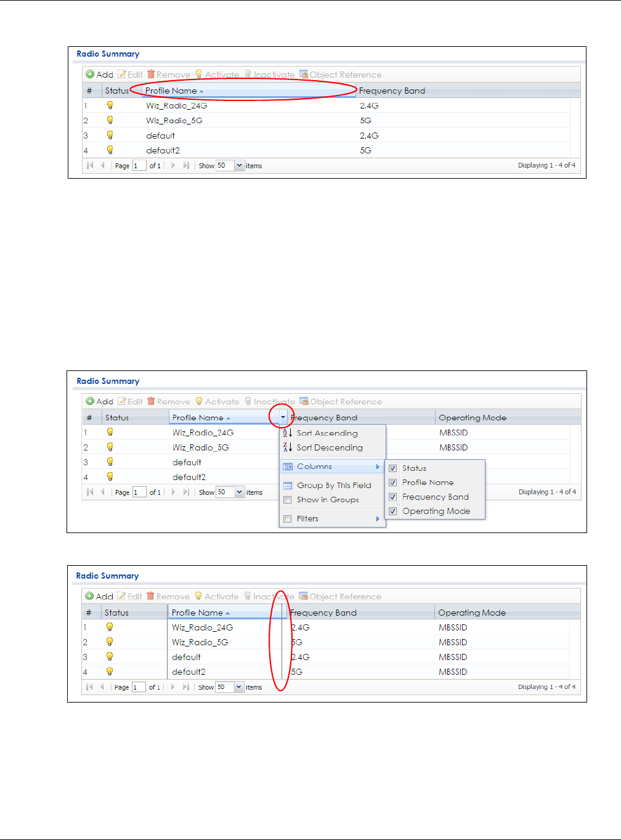Click the MBSSID cell of default2 in the bottom panel

coord(453,672)
